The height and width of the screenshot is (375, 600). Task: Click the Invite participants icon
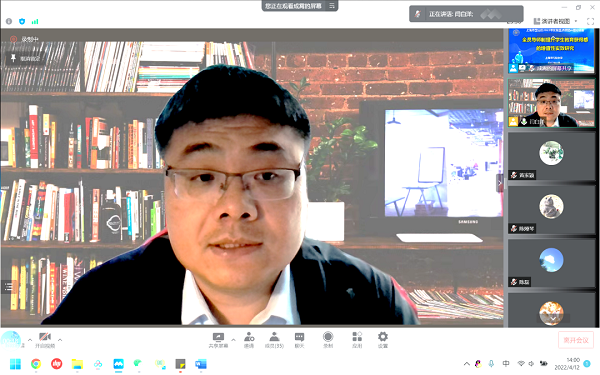click(x=249, y=339)
